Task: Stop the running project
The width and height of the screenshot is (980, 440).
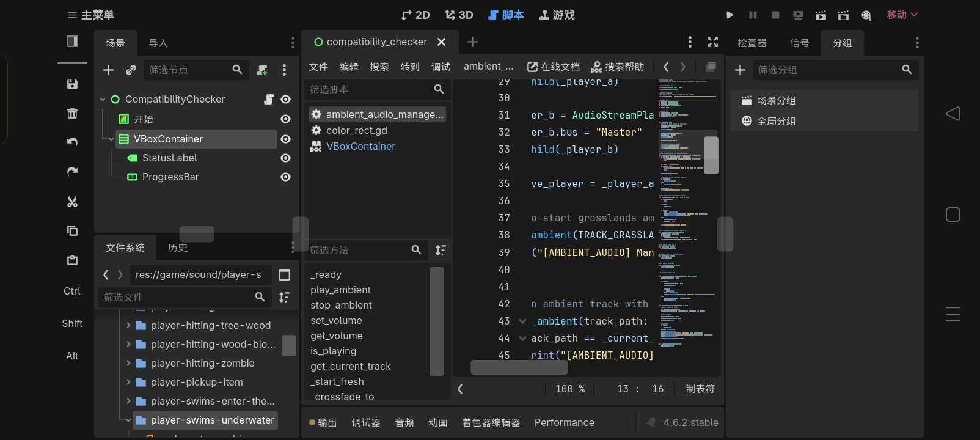Action: (775, 15)
